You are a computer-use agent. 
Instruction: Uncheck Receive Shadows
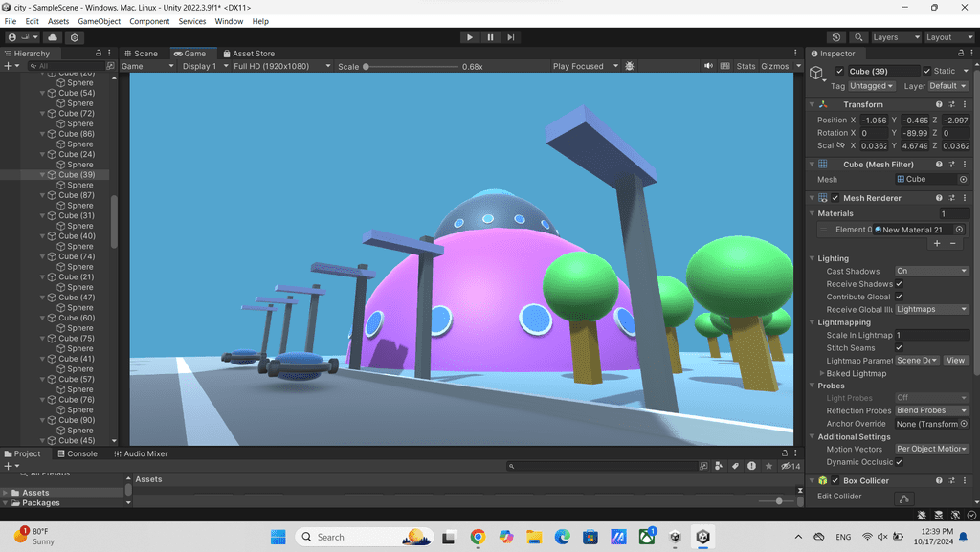pyautogui.click(x=899, y=284)
